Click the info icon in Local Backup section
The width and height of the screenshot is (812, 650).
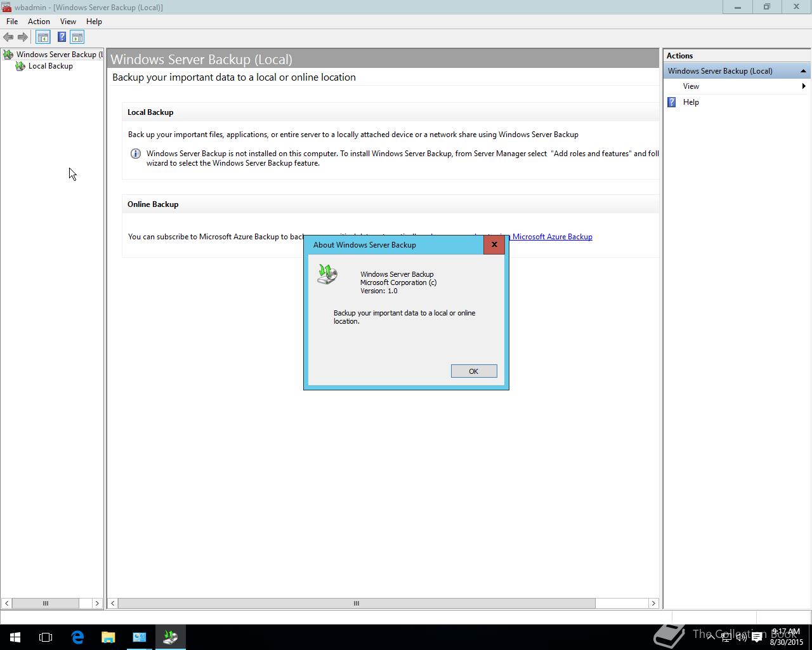[135, 154]
